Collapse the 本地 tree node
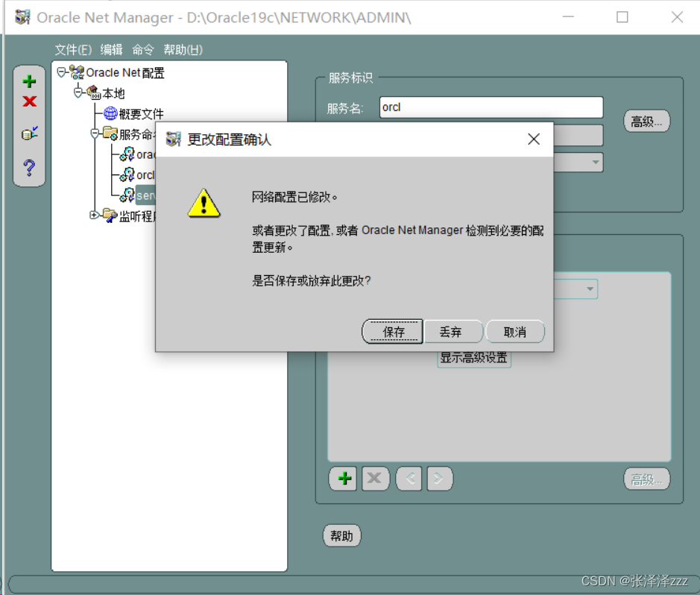The image size is (700, 595). (x=78, y=92)
